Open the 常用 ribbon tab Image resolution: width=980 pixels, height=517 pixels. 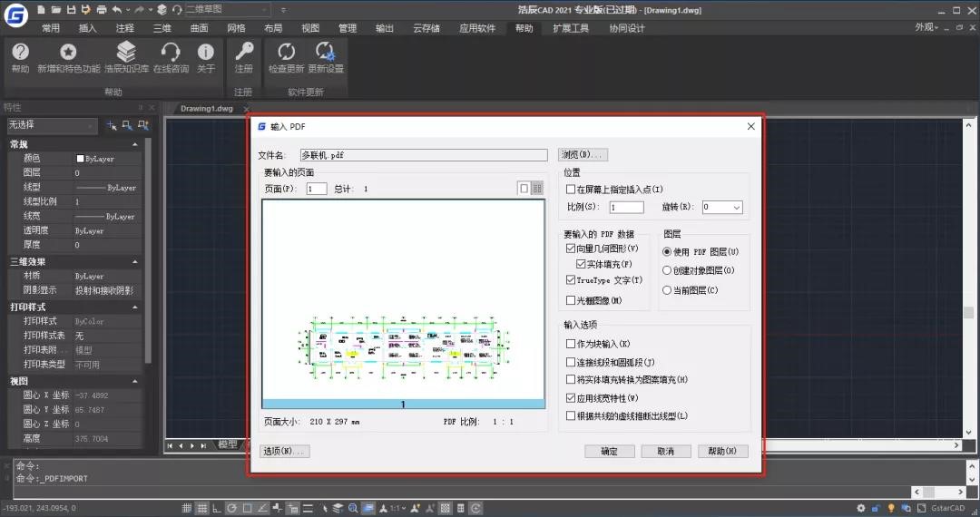[51, 28]
